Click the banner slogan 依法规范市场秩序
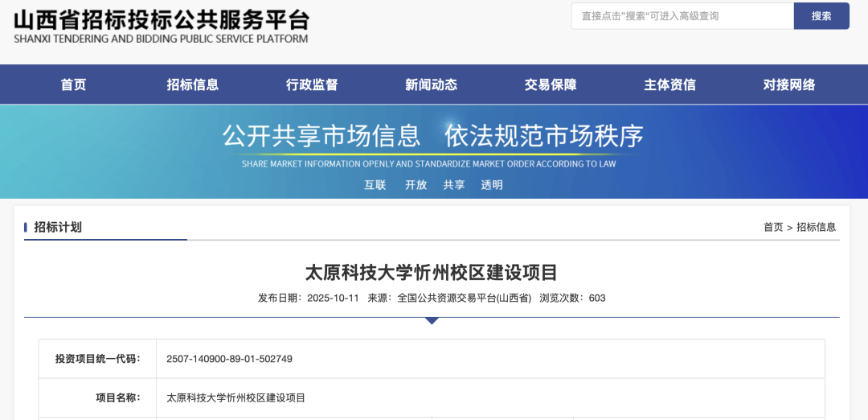The height and width of the screenshot is (420, 868). 544,136
